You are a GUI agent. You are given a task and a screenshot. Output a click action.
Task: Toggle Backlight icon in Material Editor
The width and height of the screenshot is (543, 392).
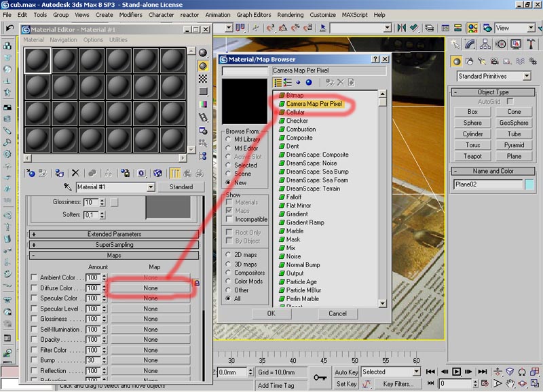203,66
